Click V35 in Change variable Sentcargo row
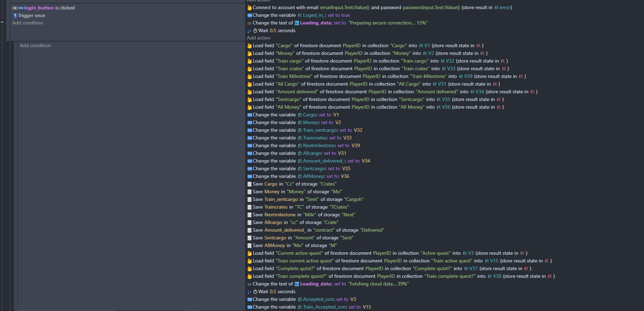 (346, 168)
